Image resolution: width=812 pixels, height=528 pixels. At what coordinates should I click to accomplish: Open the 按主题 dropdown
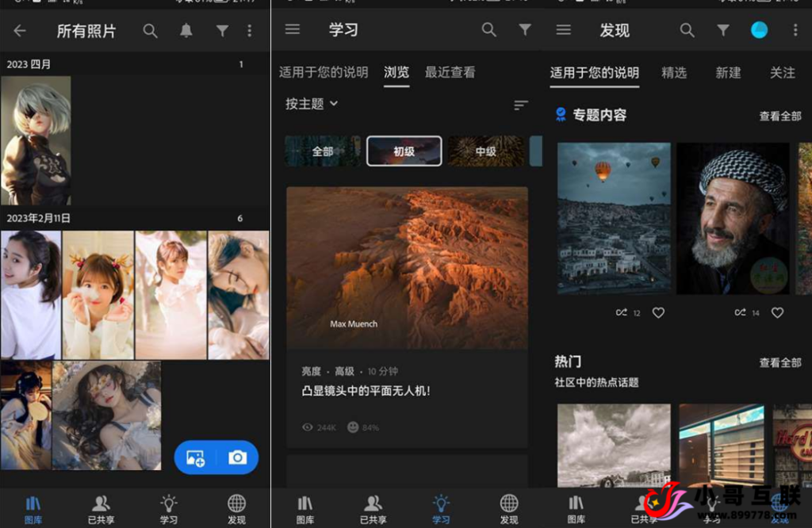click(x=310, y=104)
